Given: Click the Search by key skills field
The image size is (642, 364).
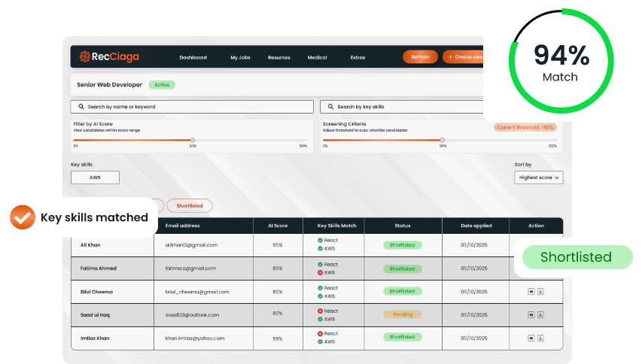Looking at the screenshot, I should [400, 107].
